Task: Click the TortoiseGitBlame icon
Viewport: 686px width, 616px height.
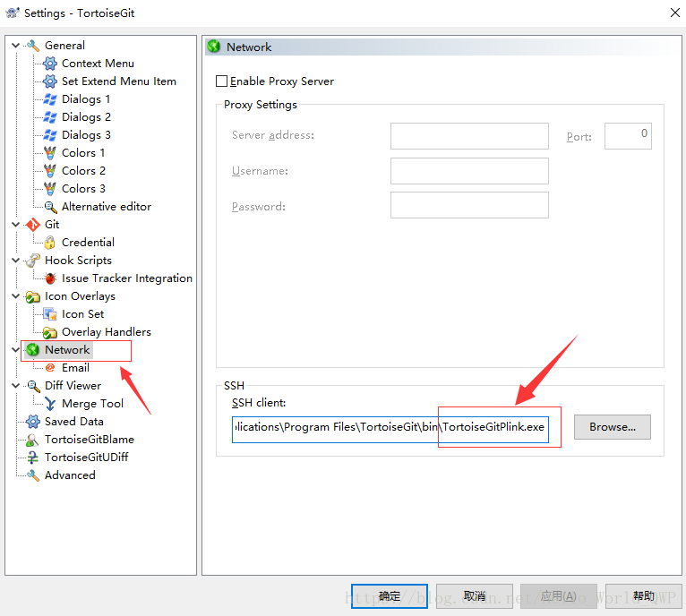Action: tap(33, 440)
